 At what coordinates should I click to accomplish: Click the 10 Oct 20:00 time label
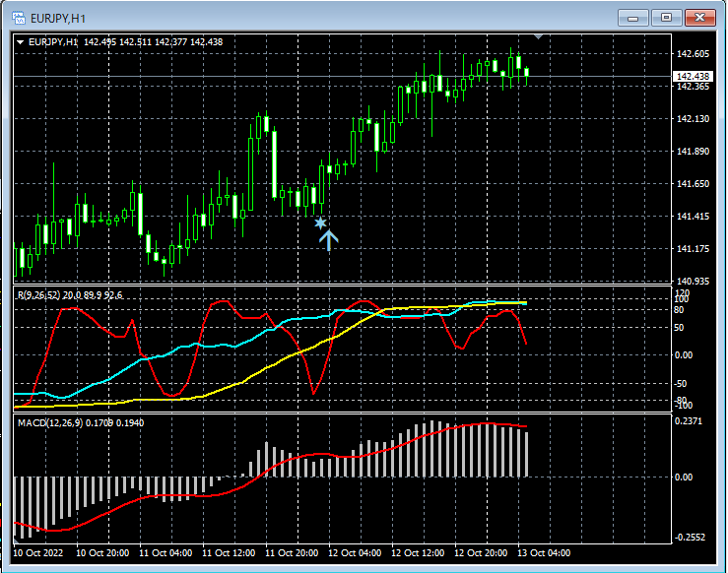tap(102, 553)
